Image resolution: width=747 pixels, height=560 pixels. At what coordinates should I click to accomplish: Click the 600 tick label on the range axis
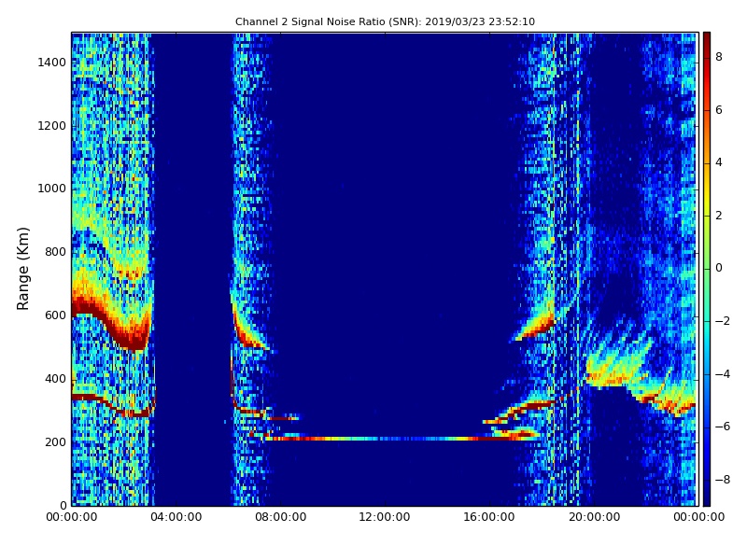[x=55, y=315]
